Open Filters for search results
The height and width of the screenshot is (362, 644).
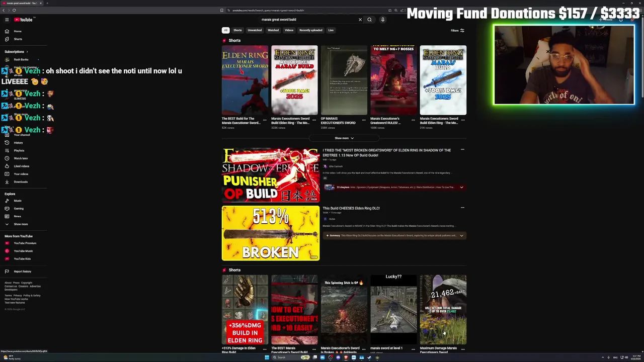click(x=457, y=30)
